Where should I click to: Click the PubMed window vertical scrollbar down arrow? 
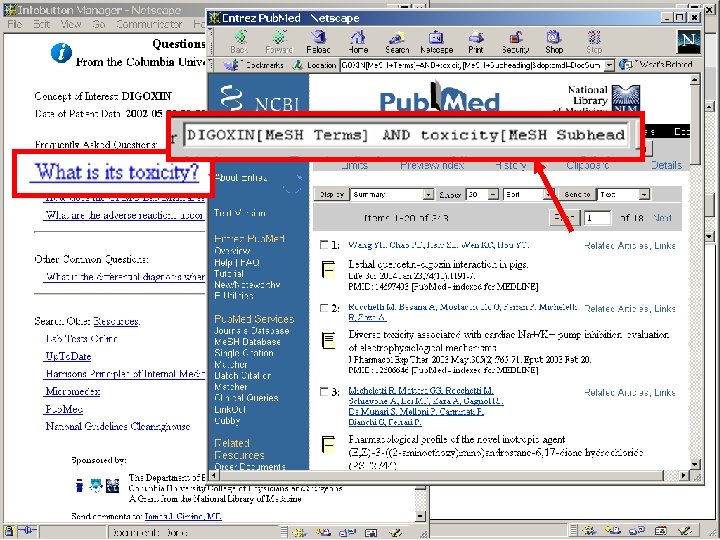694,464
